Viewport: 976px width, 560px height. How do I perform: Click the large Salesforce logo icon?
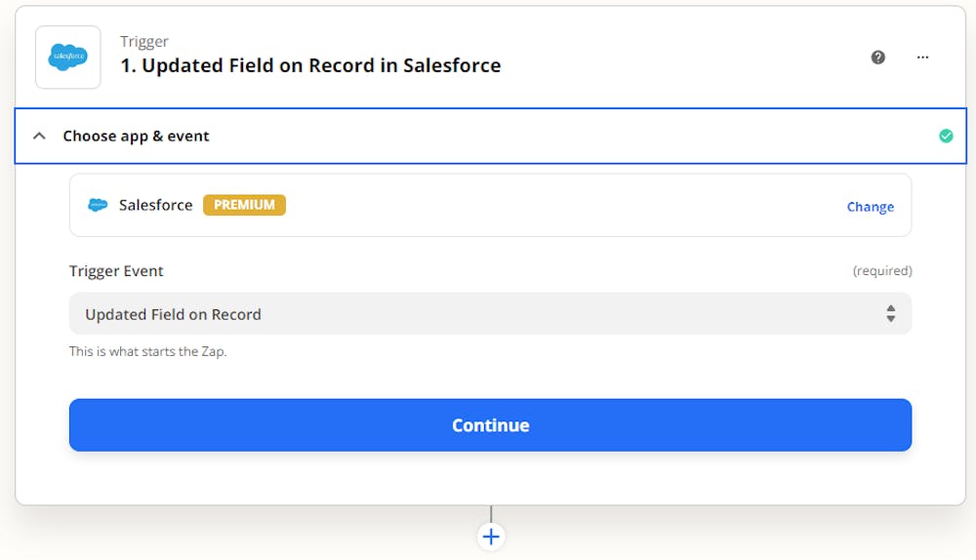pyautogui.click(x=68, y=58)
